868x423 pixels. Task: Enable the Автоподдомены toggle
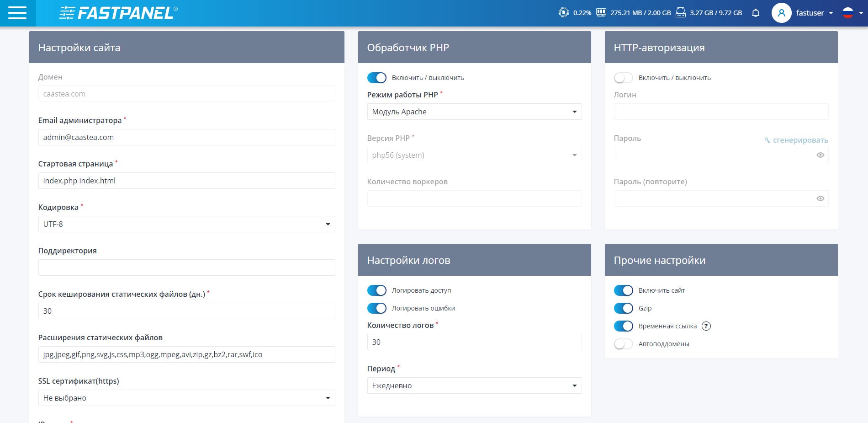coord(624,344)
